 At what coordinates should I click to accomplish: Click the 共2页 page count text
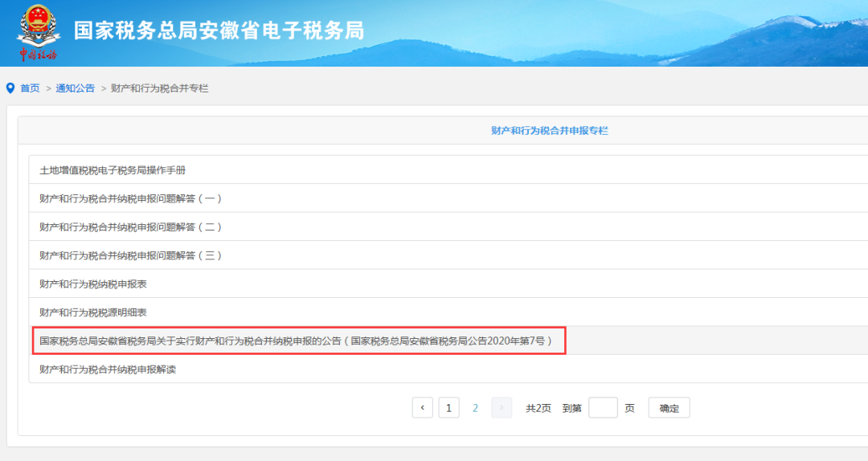point(538,409)
